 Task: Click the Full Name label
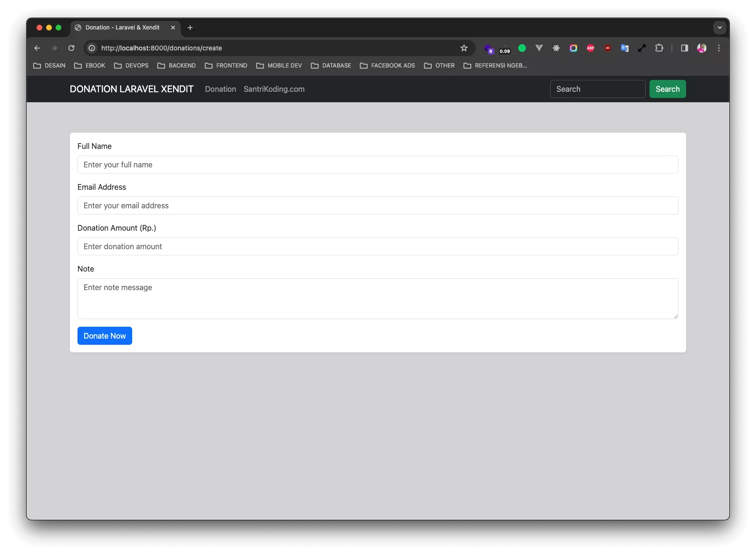pos(95,146)
